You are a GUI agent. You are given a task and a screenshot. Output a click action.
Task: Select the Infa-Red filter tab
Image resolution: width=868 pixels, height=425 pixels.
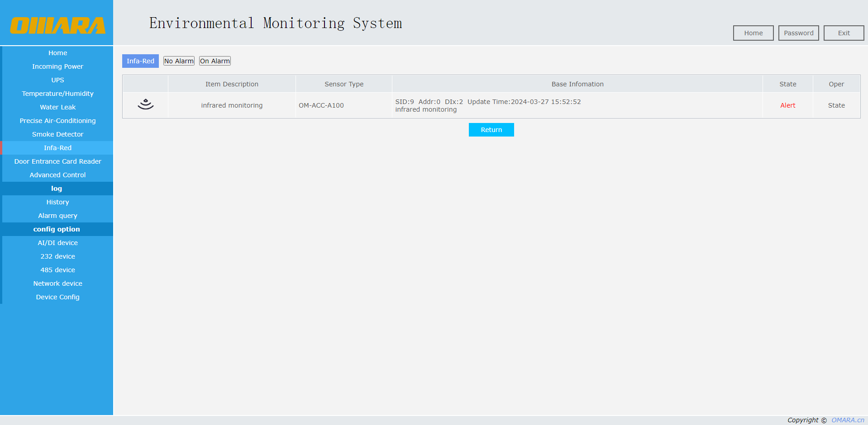[140, 61]
